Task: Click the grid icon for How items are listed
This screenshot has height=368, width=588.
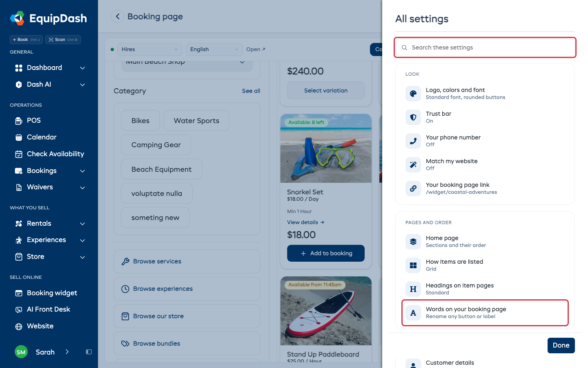Action: [x=413, y=265]
